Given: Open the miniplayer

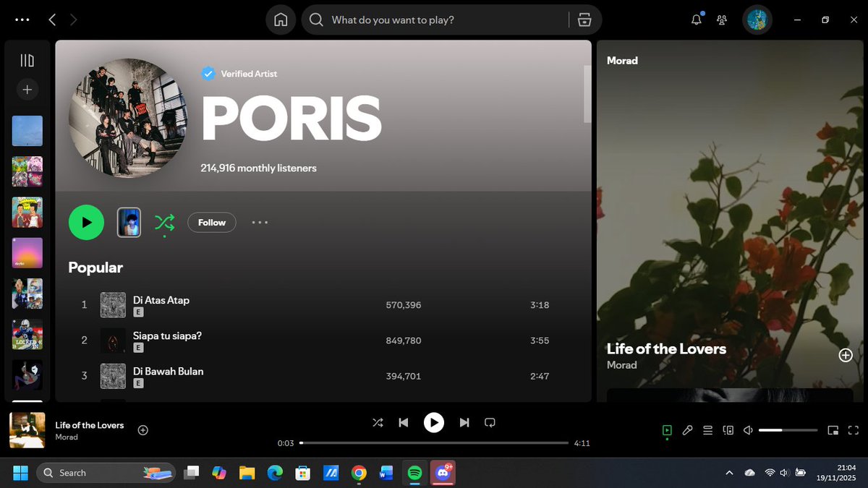Looking at the screenshot, I should point(833,430).
